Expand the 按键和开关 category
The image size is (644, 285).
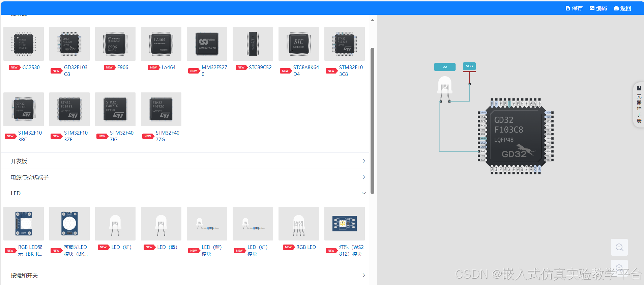[x=185, y=275]
